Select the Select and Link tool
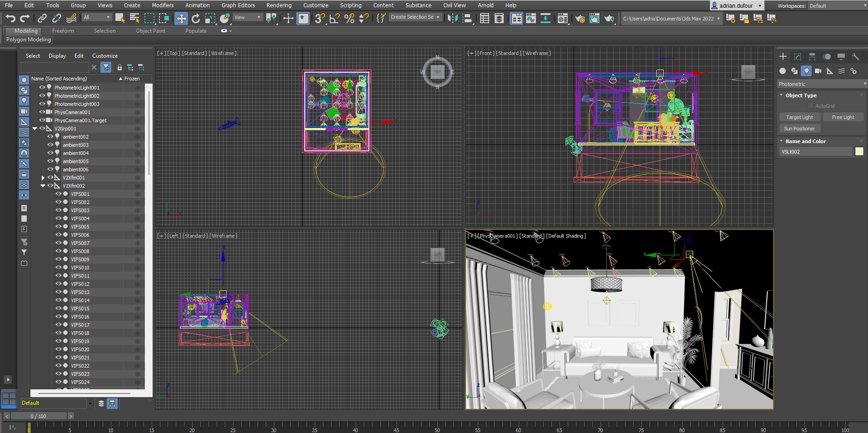868x433 pixels. click(42, 18)
